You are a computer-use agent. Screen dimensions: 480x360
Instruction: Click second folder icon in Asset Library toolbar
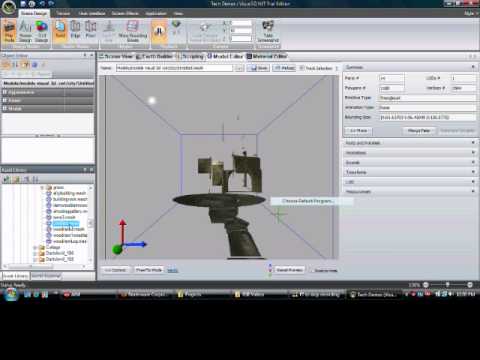coord(16,179)
